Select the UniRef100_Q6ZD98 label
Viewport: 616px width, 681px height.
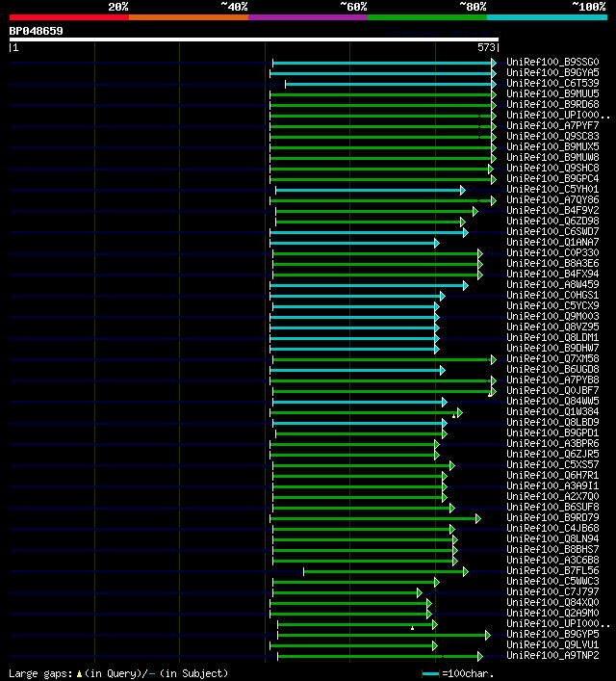pos(552,221)
